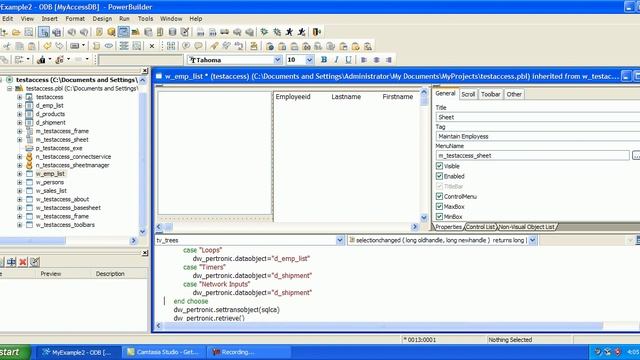Toggle the Visible checkbox
Viewport: 640px width, 360px height.
click(x=439, y=166)
